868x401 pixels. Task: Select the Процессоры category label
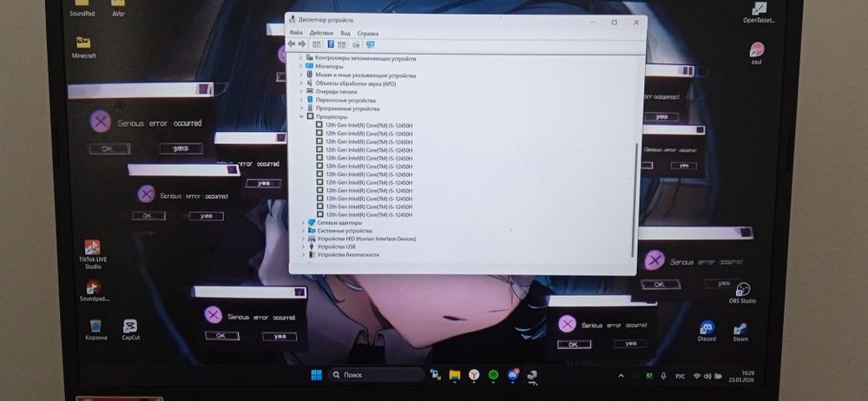[332, 117]
